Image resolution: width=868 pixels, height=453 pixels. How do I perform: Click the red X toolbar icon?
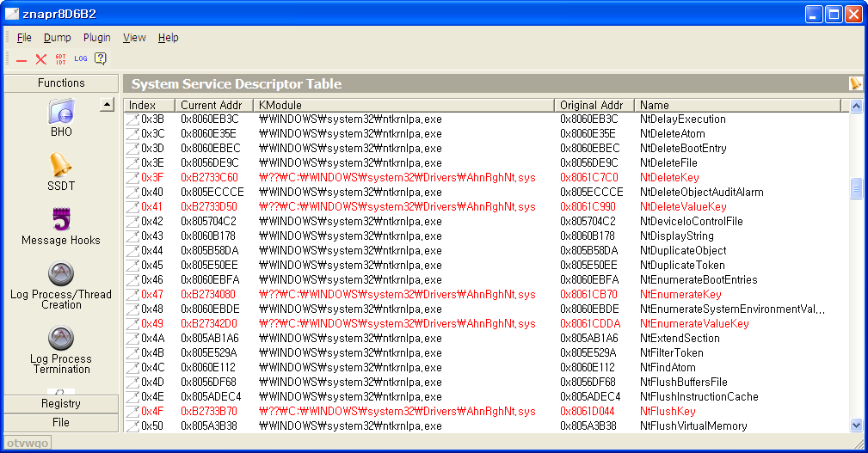click(40, 59)
